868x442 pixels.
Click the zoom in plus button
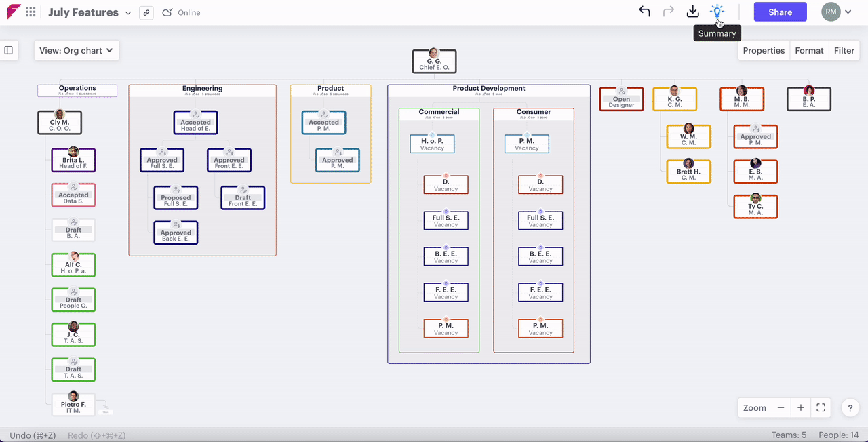pos(801,407)
